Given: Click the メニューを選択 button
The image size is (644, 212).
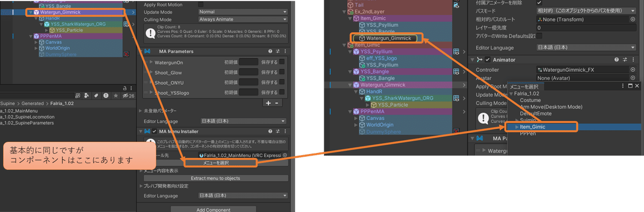Looking at the screenshot, I should click(216, 162).
